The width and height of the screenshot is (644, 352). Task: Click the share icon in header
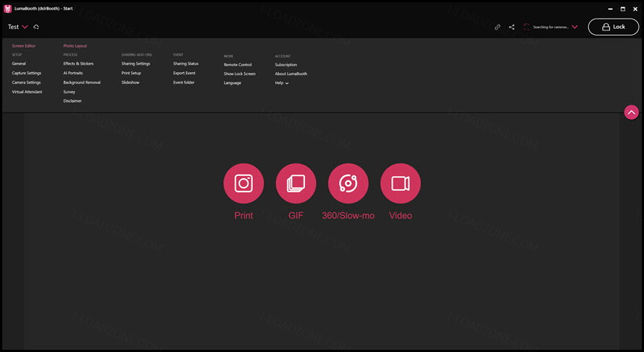512,27
